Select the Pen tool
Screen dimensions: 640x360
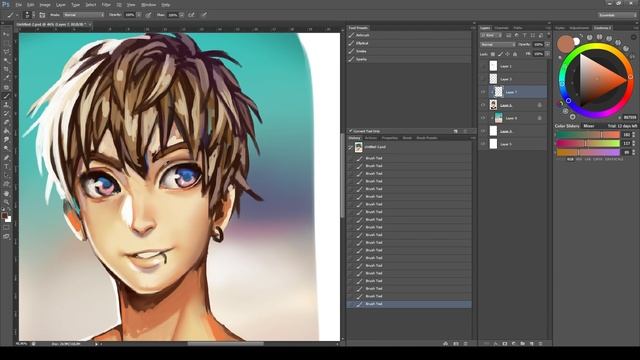6,158
